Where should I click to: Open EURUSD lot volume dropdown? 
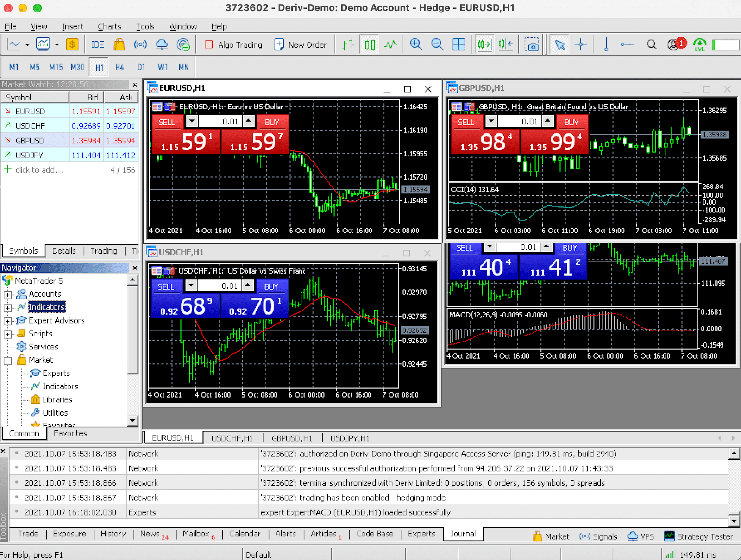[192, 121]
